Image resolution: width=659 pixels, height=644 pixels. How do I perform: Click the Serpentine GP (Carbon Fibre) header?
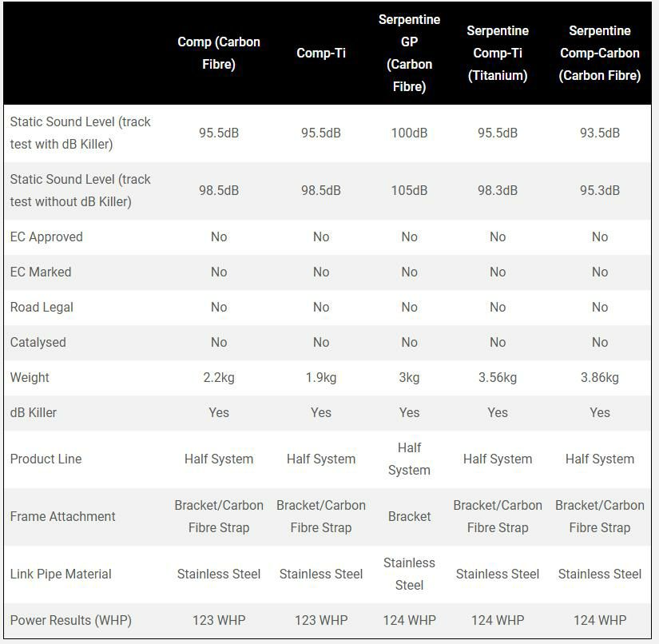409,53
